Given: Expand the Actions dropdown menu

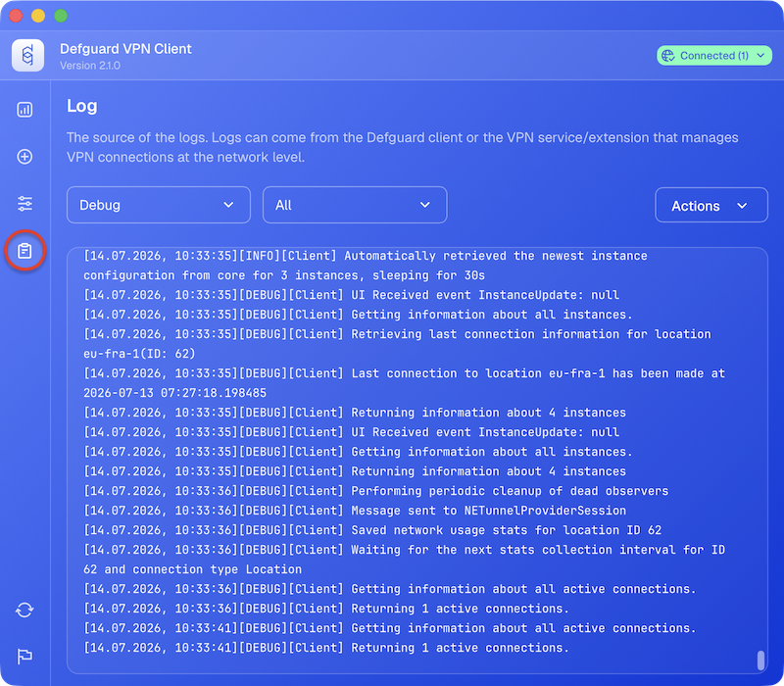Looking at the screenshot, I should [711, 205].
